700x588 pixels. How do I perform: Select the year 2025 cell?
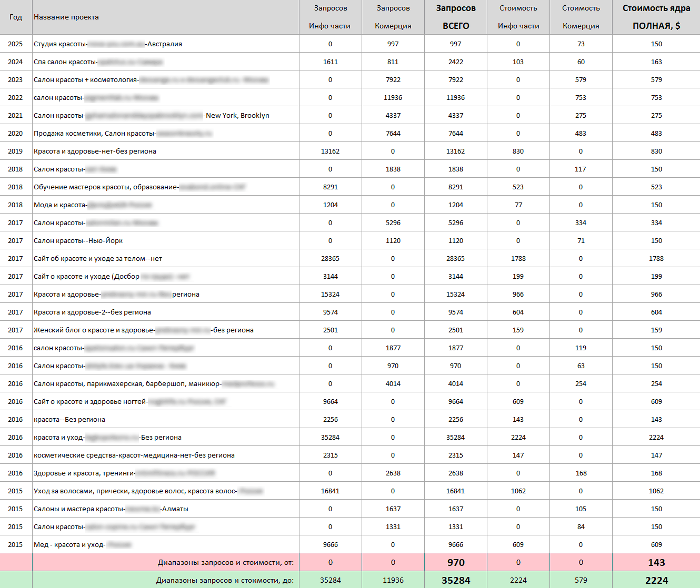[x=15, y=44]
